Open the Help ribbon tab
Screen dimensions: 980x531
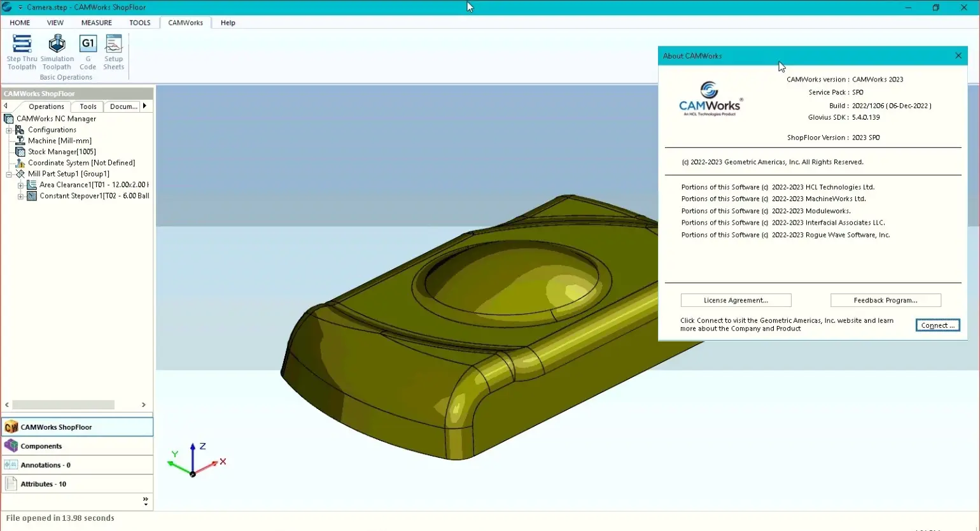point(228,22)
